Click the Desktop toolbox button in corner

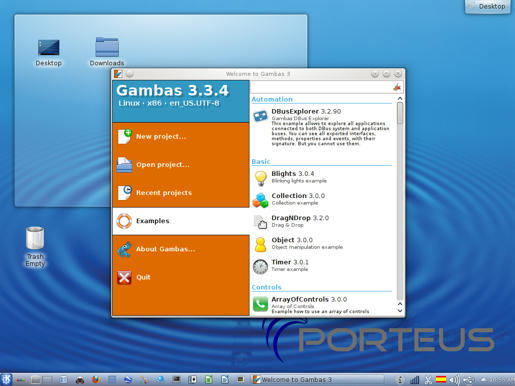click(x=487, y=7)
